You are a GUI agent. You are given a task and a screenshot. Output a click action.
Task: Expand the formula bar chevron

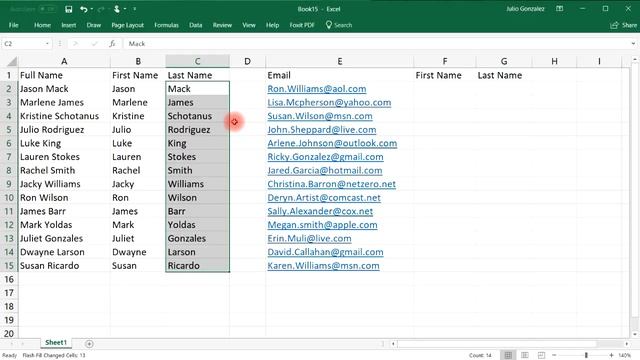tap(633, 44)
